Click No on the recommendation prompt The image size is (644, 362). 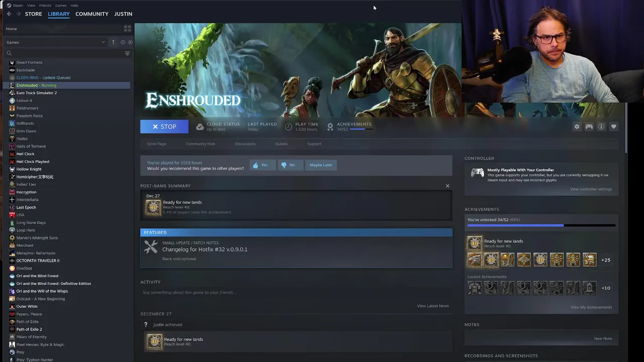(290, 165)
